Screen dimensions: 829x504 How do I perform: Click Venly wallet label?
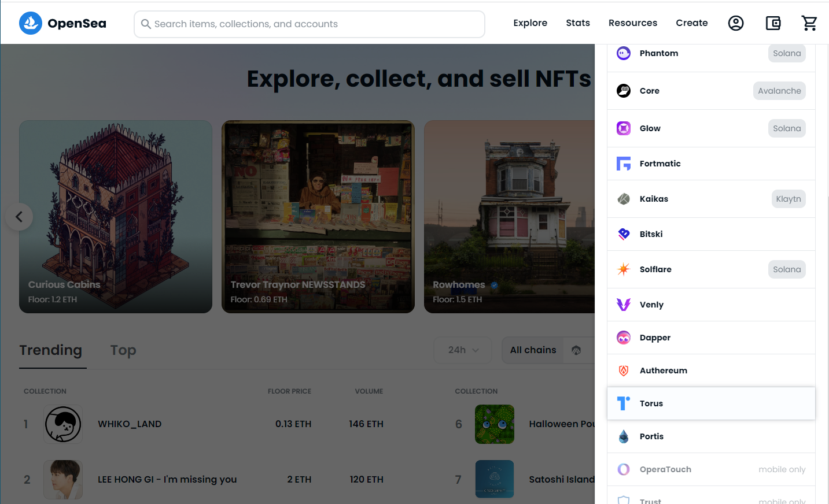(651, 305)
